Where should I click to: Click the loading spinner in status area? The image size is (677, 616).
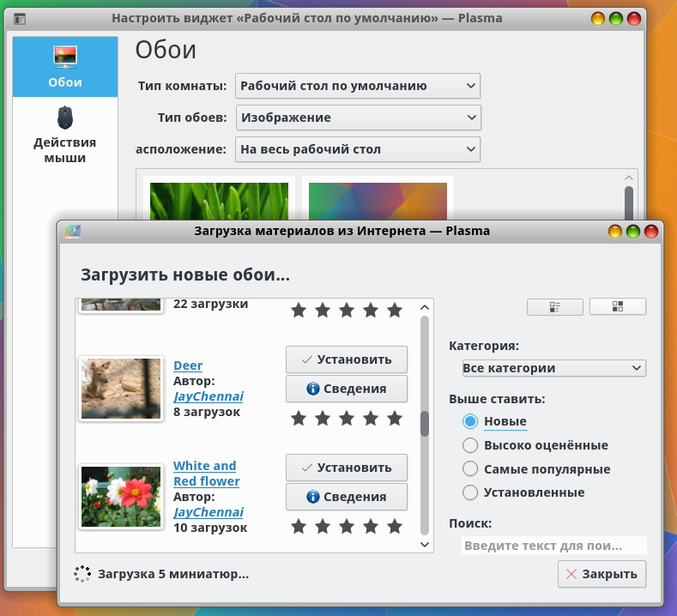pos(82,574)
